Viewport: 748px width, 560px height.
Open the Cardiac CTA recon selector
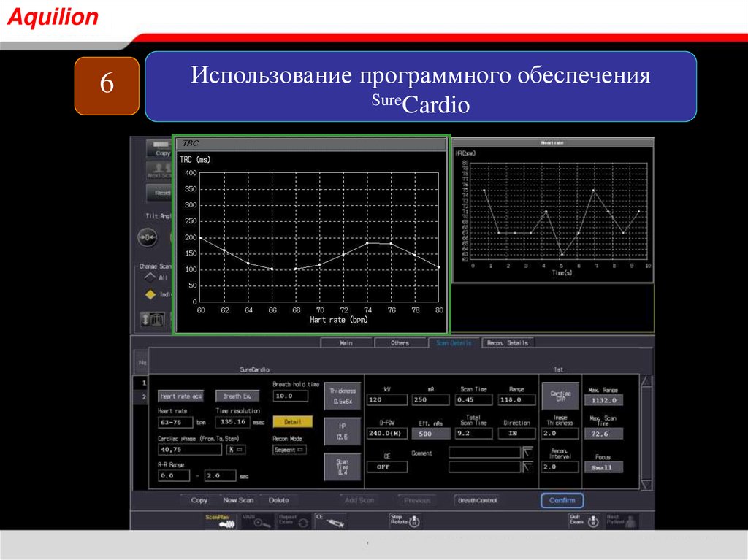560,396
